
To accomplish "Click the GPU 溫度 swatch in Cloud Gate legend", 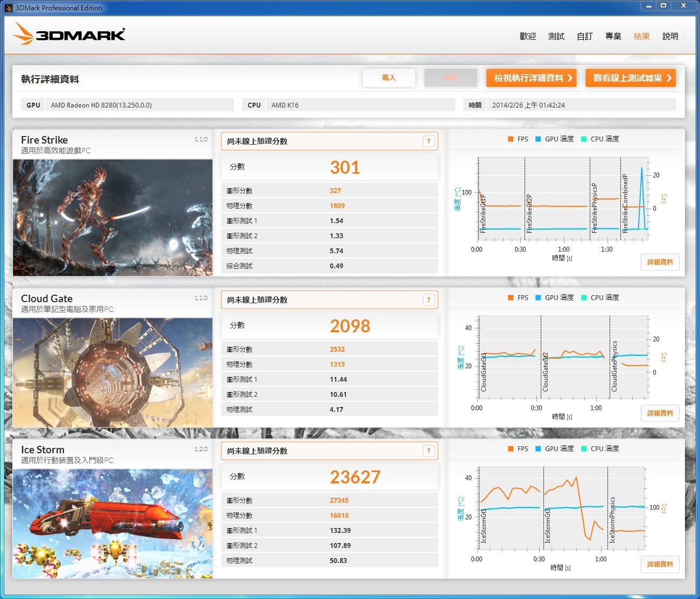I will (538, 298).
